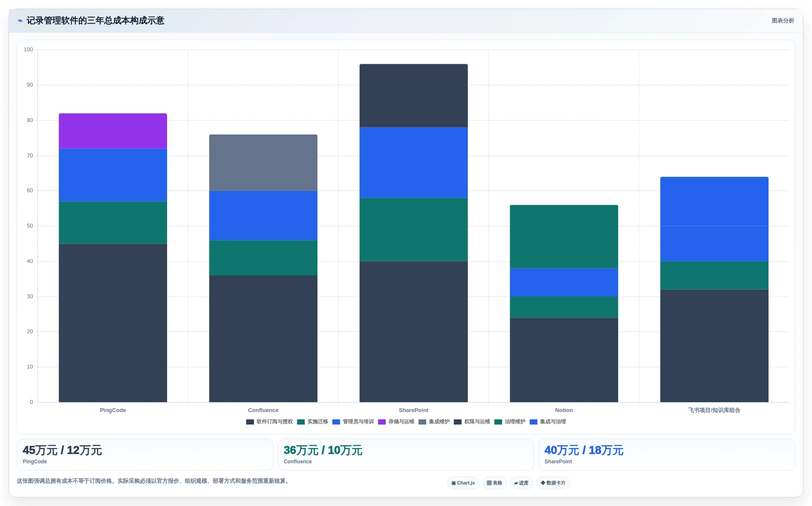Click the PingCode axis label under the chart
Image resolution: width=812 pixels, height=506 pixels.
(x=113, y=410)
